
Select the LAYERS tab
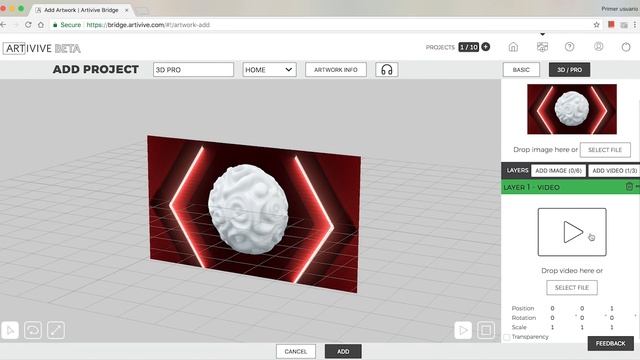coord(517,171)
